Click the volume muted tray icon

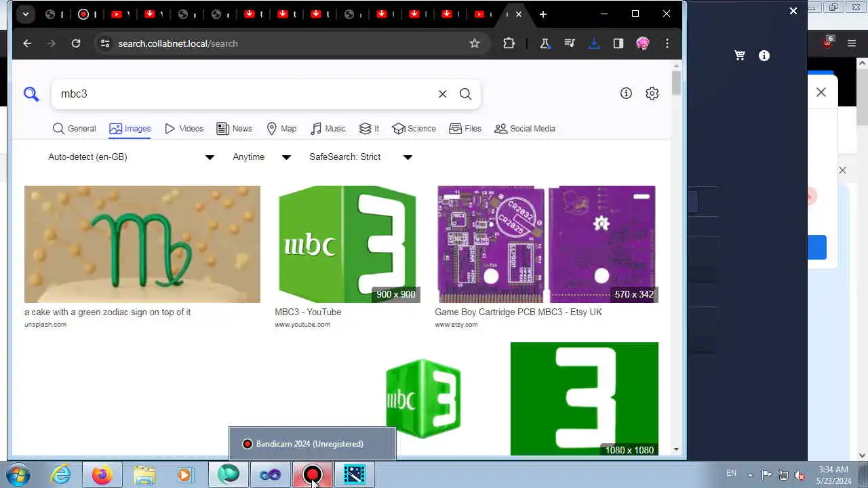[800, 475]
